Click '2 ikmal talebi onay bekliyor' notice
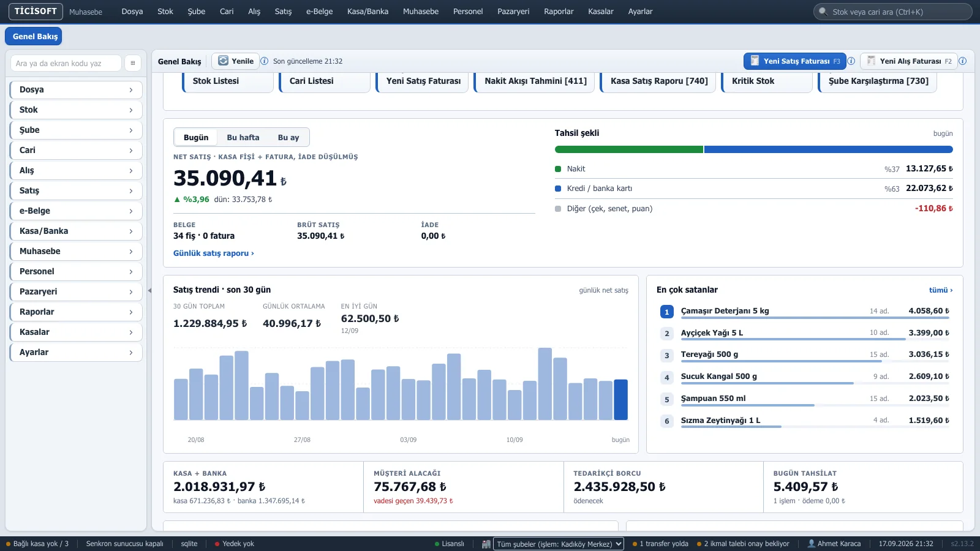The image size is (980, 551). click(743, 544)
